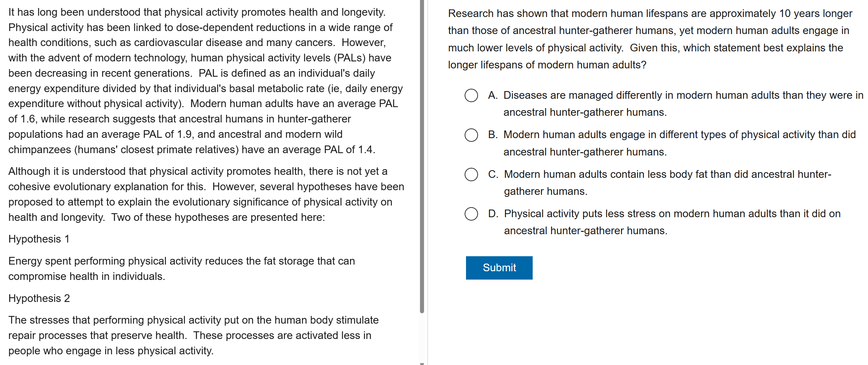Click scrollbar track below the gray thumb
Screen dimensions: 868x365
(x=422, y=337)
